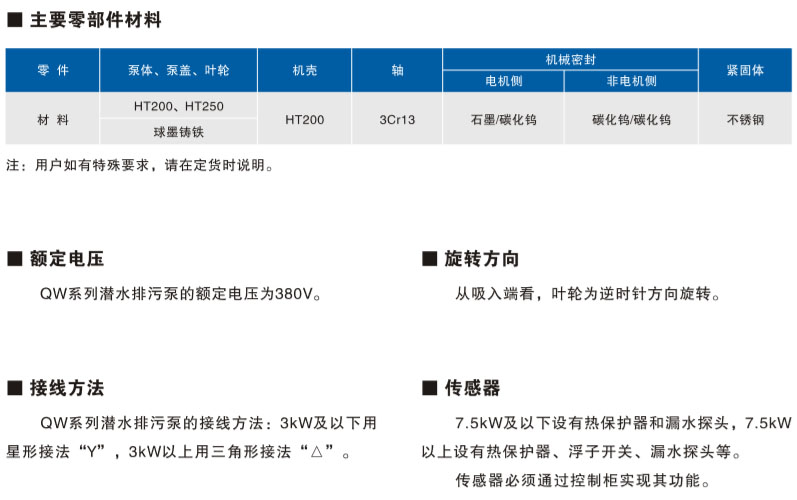797x500 pixels.
Task: Click the square bullet before 主要零部件材料
Action: (x=14, y=20)
